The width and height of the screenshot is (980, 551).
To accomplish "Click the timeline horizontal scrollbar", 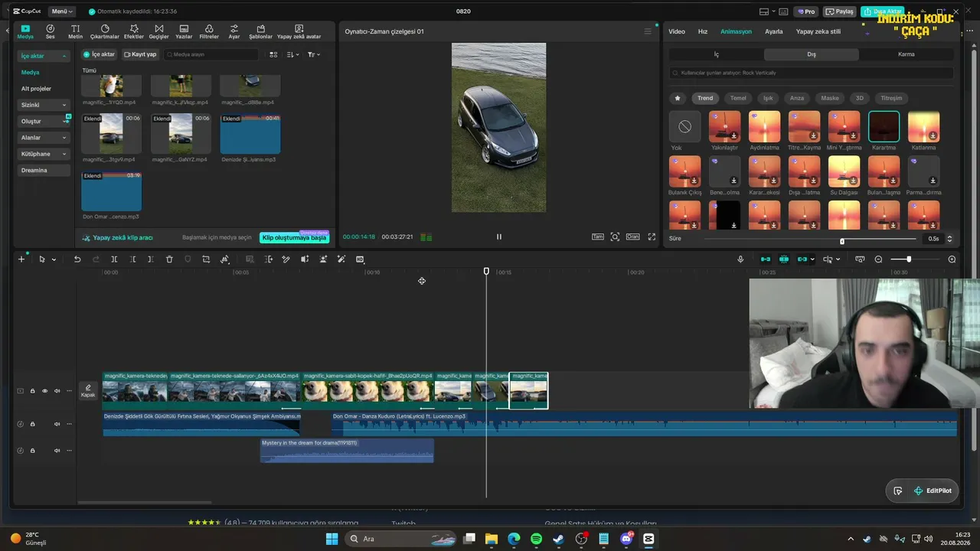I will 144,503.
